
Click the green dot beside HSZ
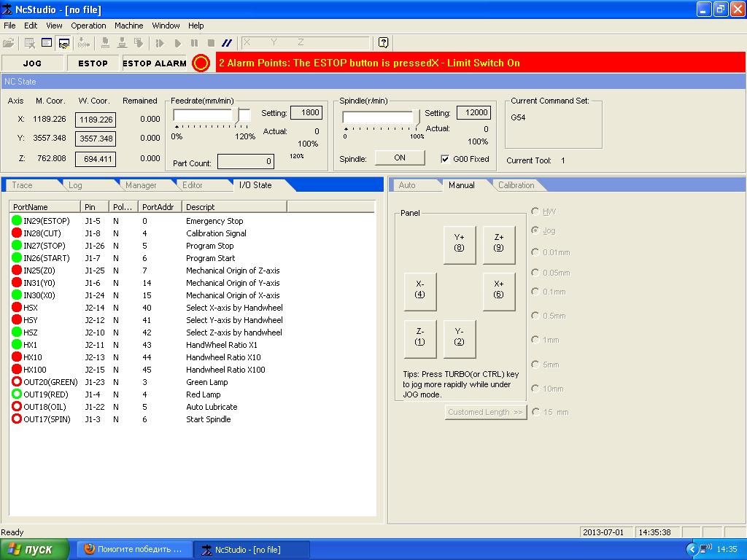click(17, 332)
